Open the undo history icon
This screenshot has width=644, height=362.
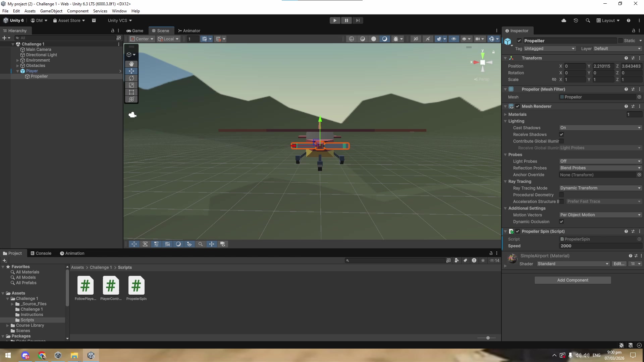coord(576,20)
